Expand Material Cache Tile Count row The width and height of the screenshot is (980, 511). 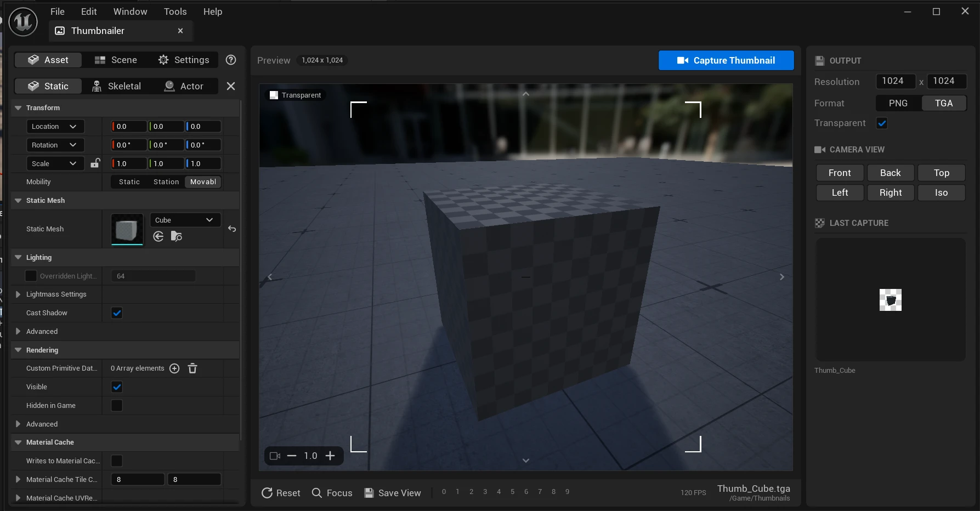click(x=18, y=480)
